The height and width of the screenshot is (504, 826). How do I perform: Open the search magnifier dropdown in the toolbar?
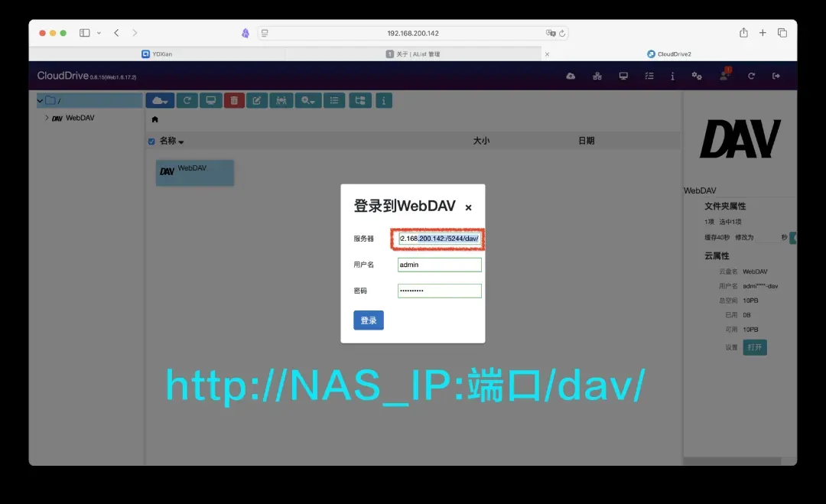coord(308,101)
